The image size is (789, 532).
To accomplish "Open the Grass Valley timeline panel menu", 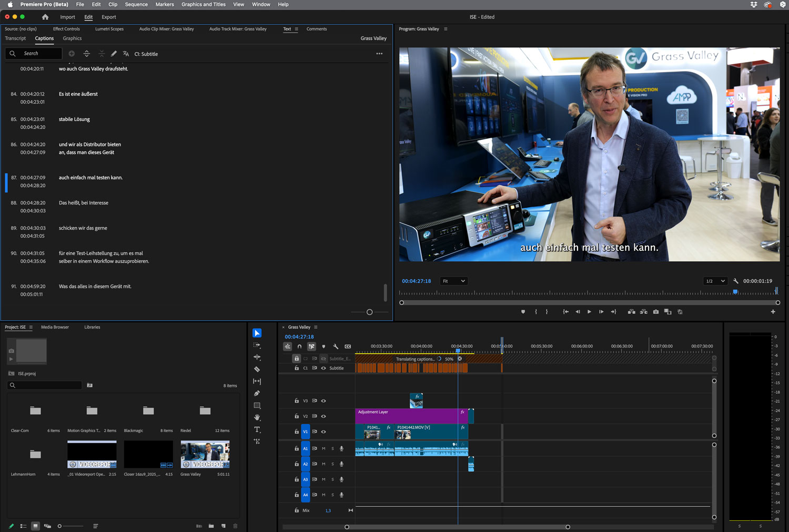I will click(316, 327).
